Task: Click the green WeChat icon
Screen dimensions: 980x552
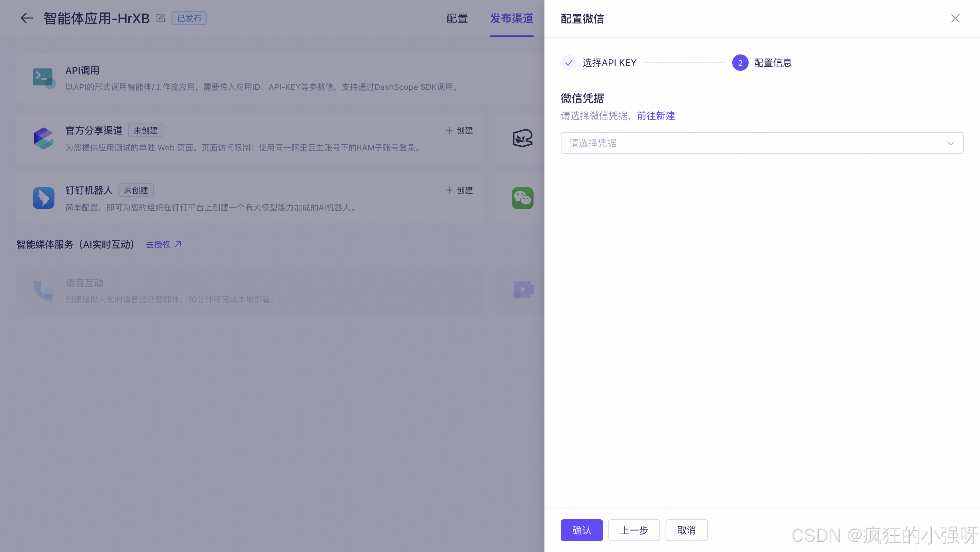Action: (x=522, y=198)
